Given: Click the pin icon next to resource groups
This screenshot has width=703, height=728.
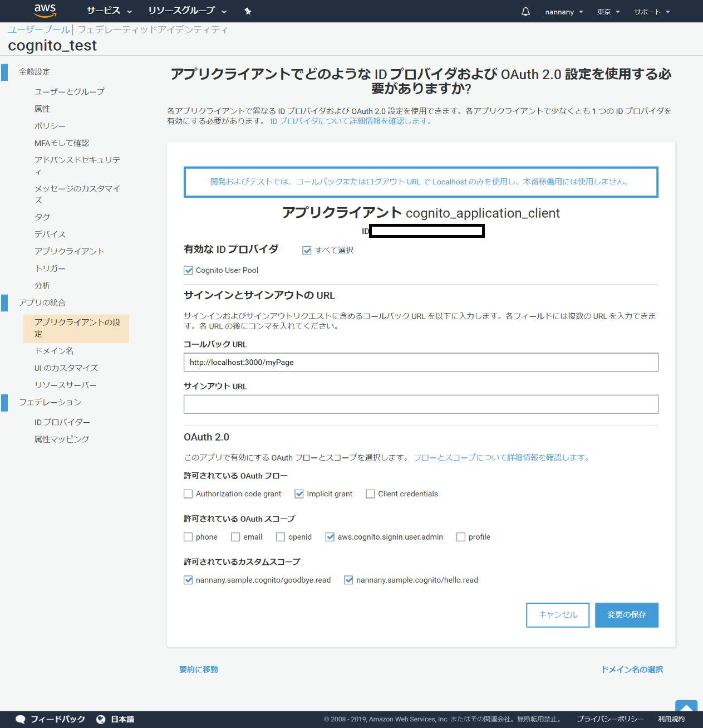Looking at the screenshot, I should point(248,11).
